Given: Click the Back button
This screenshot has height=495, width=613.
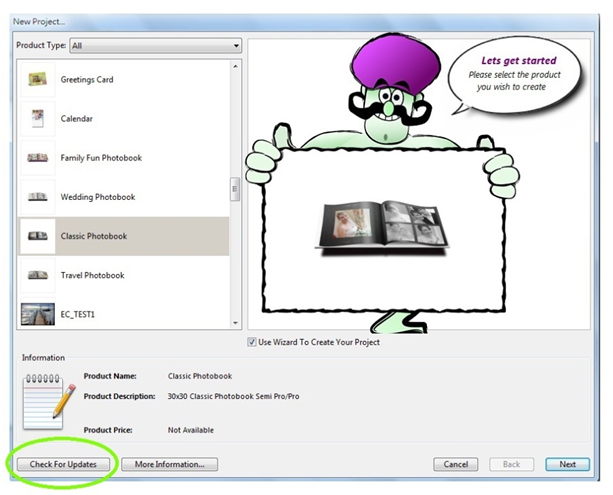Looking at the screenshot, I should point(511,464).
